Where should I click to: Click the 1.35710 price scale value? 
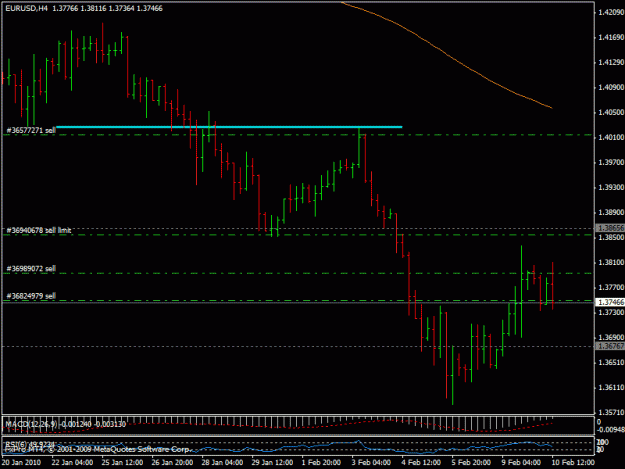pos(611,412)
